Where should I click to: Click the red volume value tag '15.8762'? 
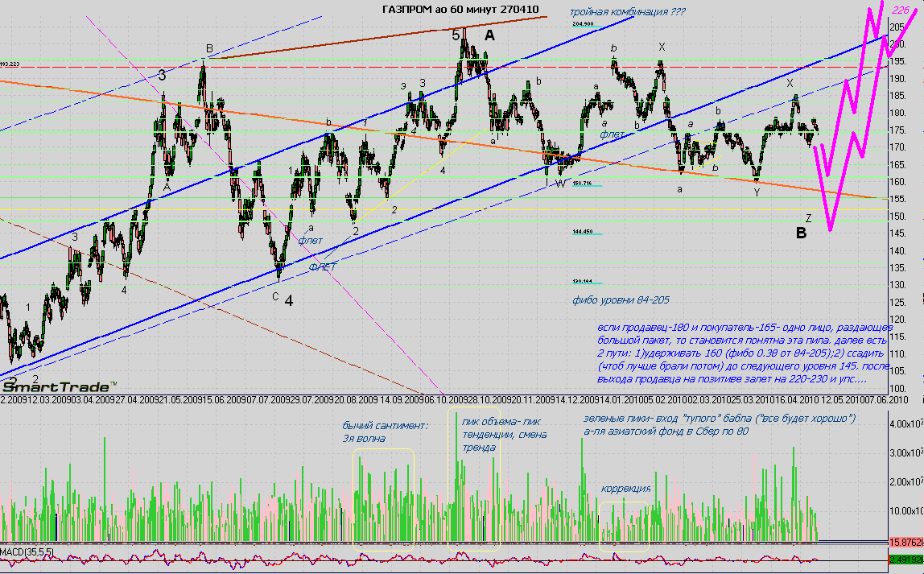coord(906,542)
